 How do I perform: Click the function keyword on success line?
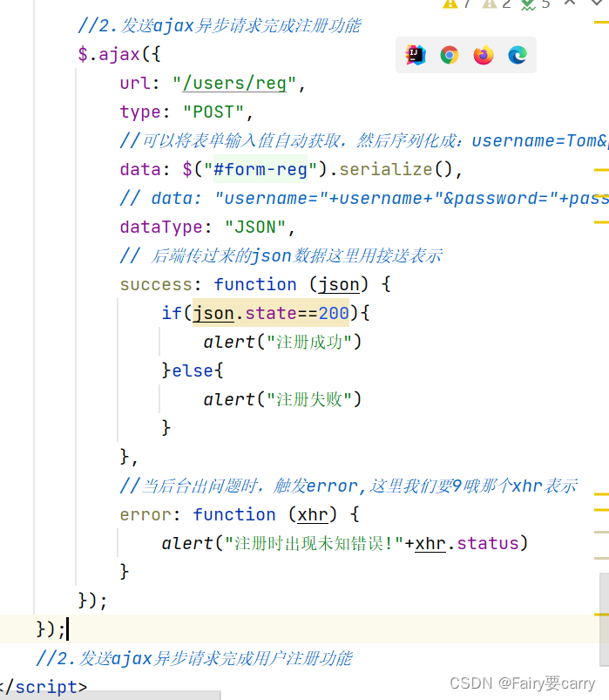255,285
